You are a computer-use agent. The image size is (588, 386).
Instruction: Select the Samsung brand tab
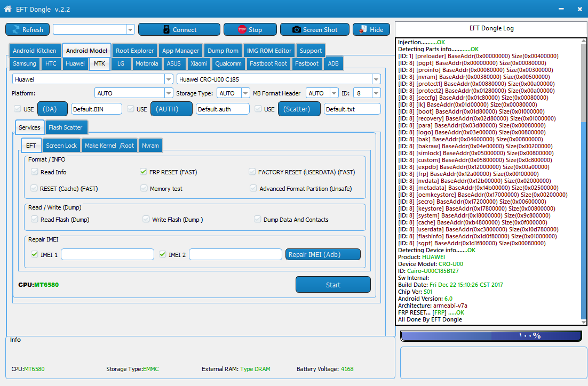pyautogui.click(x=25, y=63)
